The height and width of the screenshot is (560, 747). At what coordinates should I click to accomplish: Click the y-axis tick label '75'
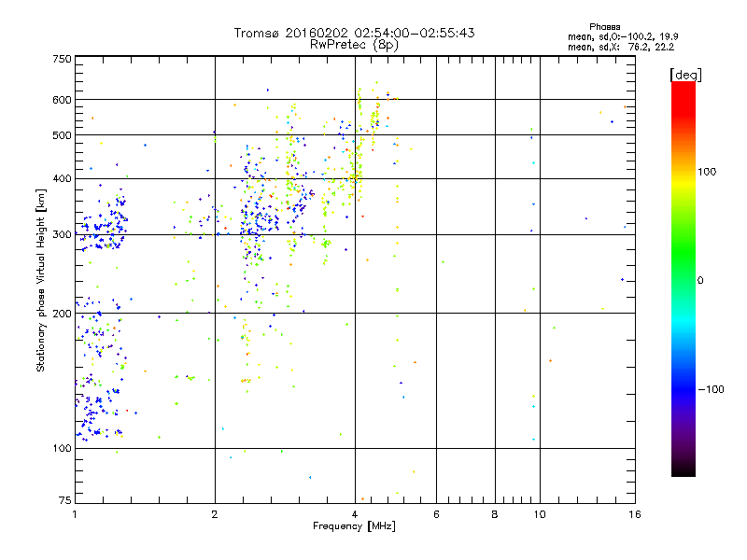pyautogui.click(x=65, y=500)
